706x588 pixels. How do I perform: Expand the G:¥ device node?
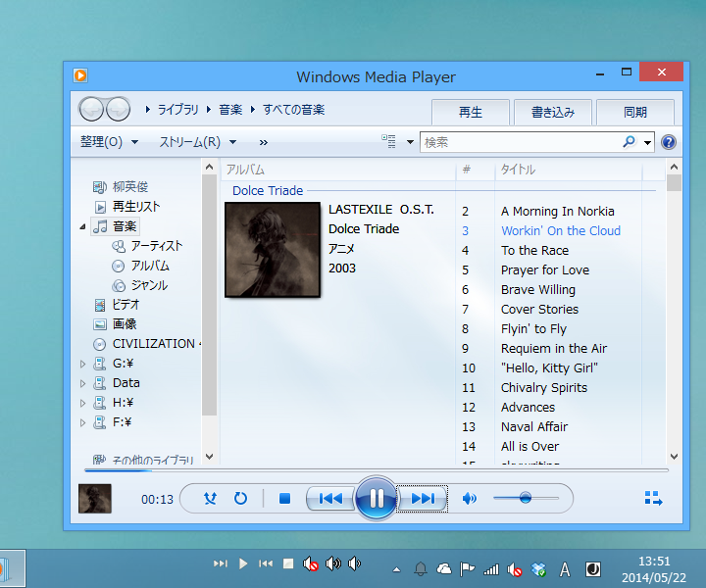point(82,364)
